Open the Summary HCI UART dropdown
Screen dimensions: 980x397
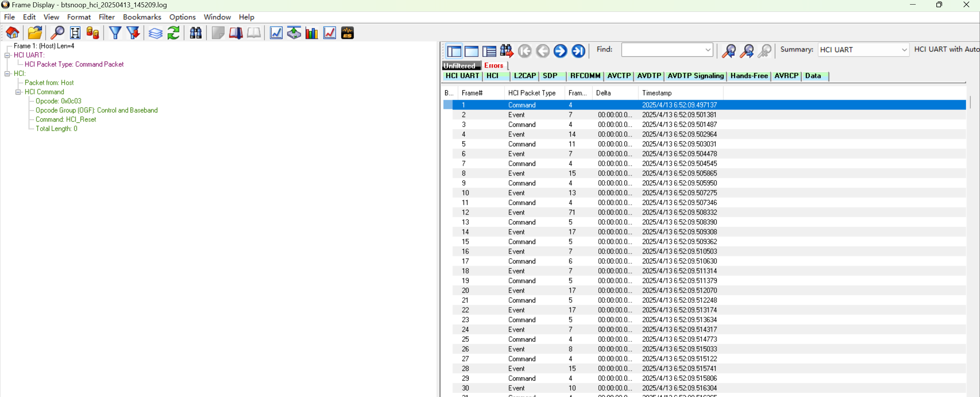[904, 50]
